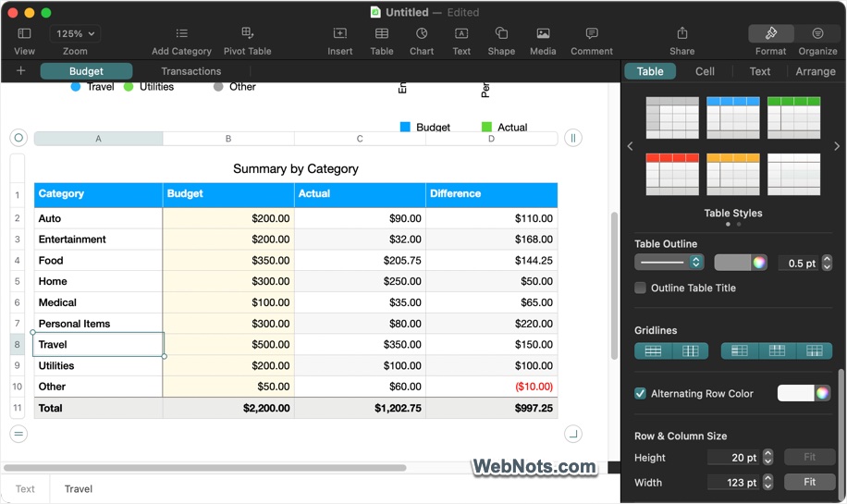
Task: Click the 0.5 pt outline width field
Action: click(800, 263)
